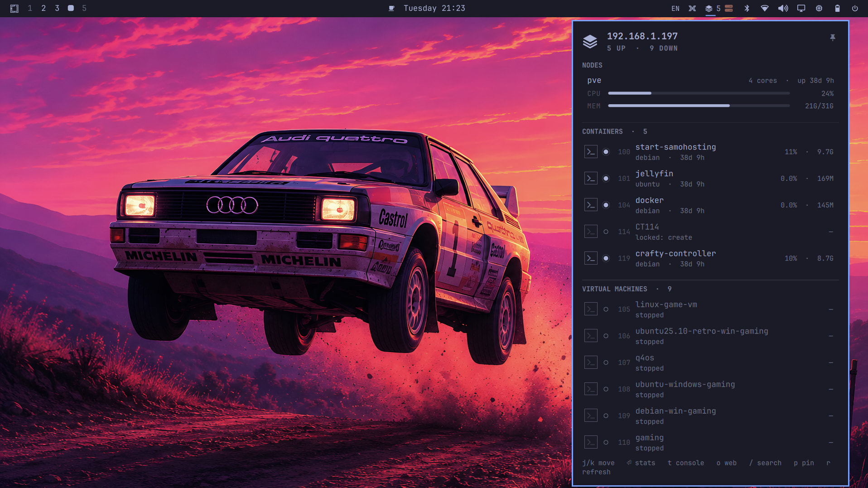Viewport: 868px width, 488px height.
Task: Open the console icon for jellyfin
Action: click(591, 179)
